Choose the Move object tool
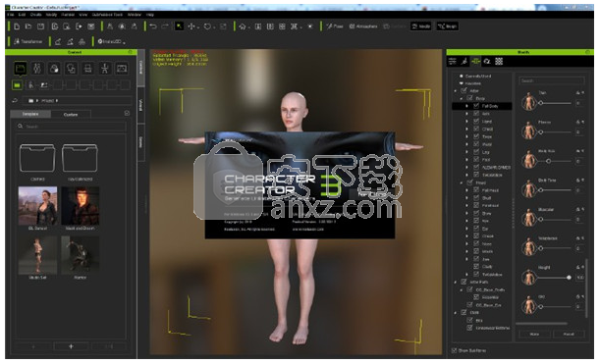The height and width of the screenshot is (364, 600). pos(191,26)
